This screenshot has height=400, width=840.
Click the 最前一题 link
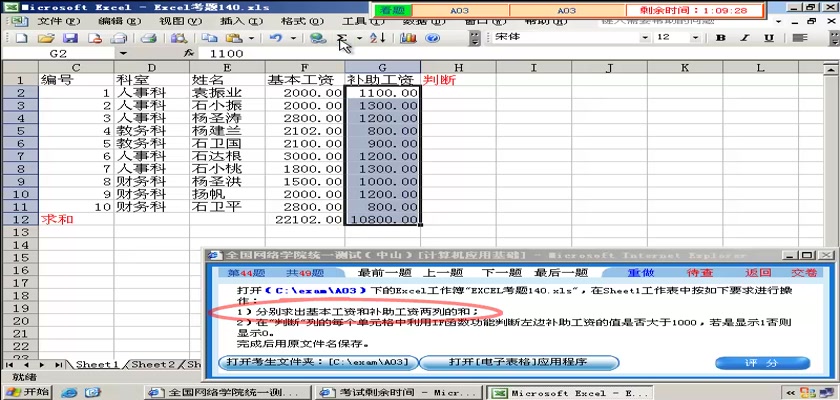385,273
